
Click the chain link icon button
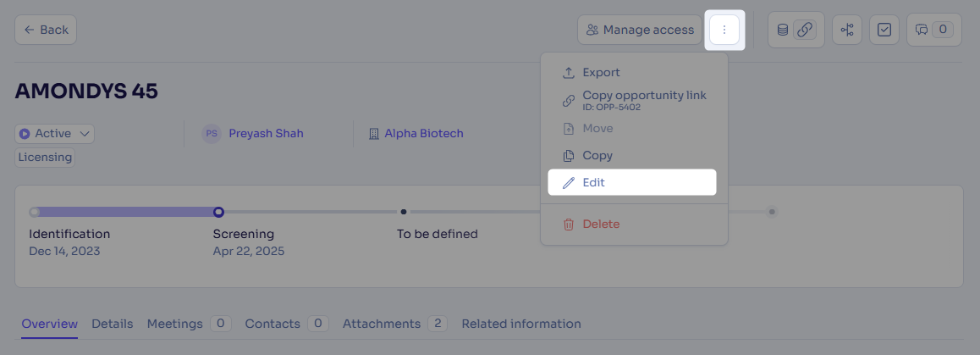point(805,30)
